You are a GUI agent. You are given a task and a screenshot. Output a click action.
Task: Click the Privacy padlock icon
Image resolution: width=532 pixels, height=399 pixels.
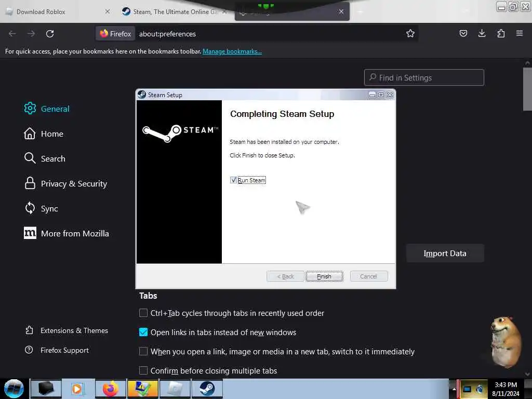pos(30,183)
